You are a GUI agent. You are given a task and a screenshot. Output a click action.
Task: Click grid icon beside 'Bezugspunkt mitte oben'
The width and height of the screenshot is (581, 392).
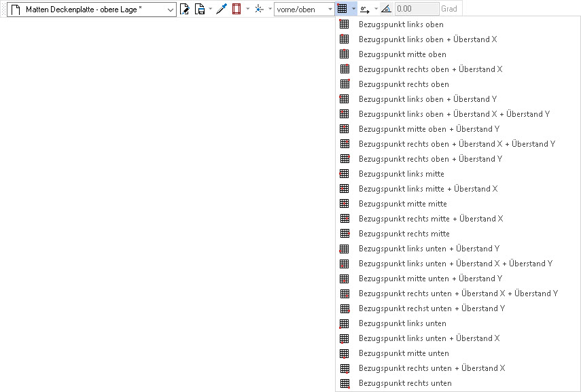(345, 54)
